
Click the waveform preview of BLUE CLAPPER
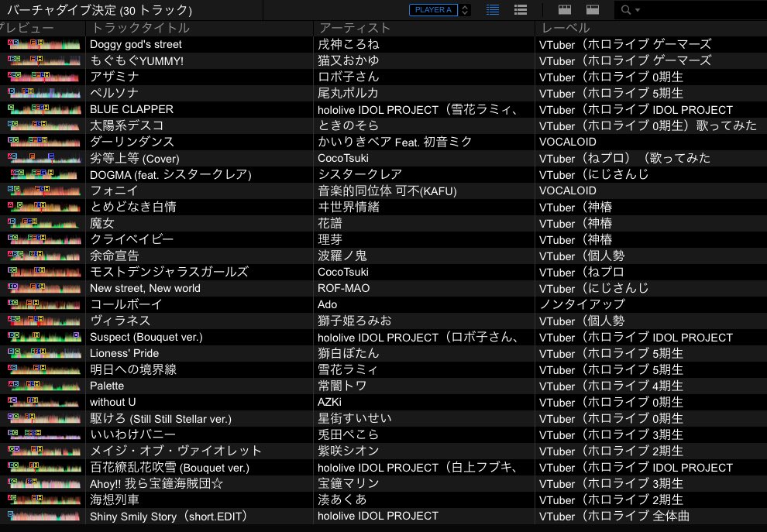click(43, 109)
